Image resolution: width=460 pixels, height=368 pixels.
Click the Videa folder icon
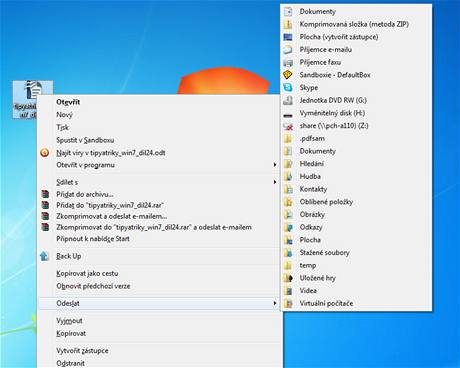pyautogui.click(x=288, y=291)
